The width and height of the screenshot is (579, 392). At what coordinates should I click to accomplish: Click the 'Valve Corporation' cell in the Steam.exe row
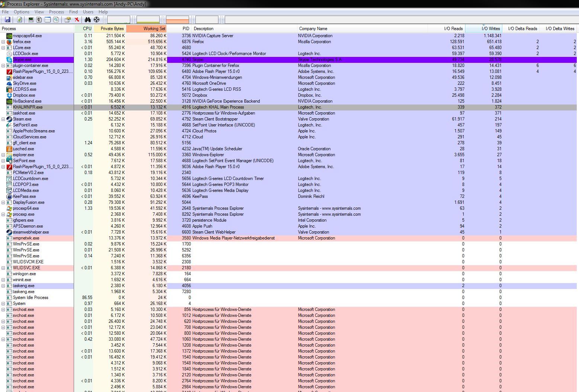[x=313, y=119]
